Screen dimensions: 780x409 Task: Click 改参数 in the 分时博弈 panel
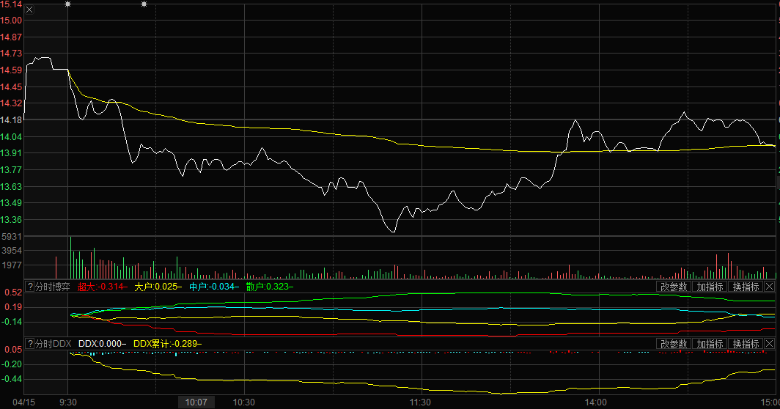(x=674, y=287)
